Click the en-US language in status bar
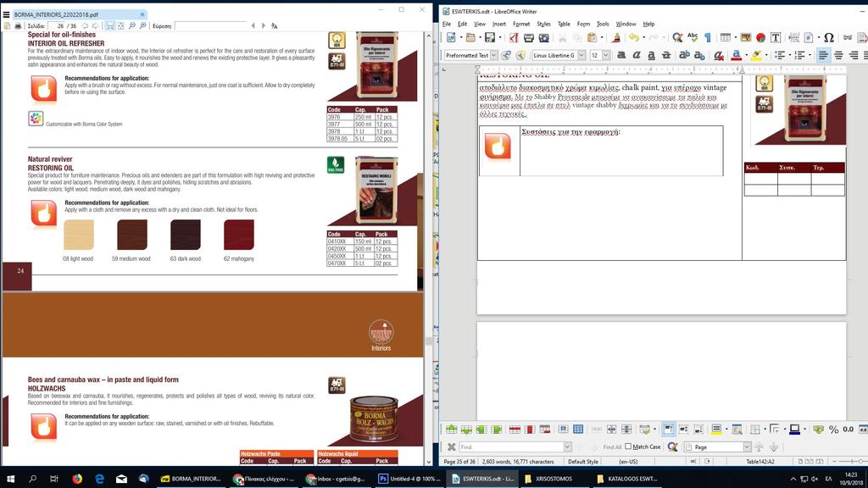The width and height of the screenshot is (868, 488). pyautogui.click(x=628, y=462)
